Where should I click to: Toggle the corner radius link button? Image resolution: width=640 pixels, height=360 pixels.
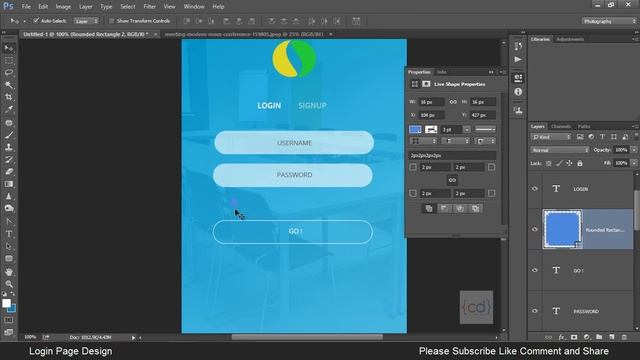click(x=452, y=180)
